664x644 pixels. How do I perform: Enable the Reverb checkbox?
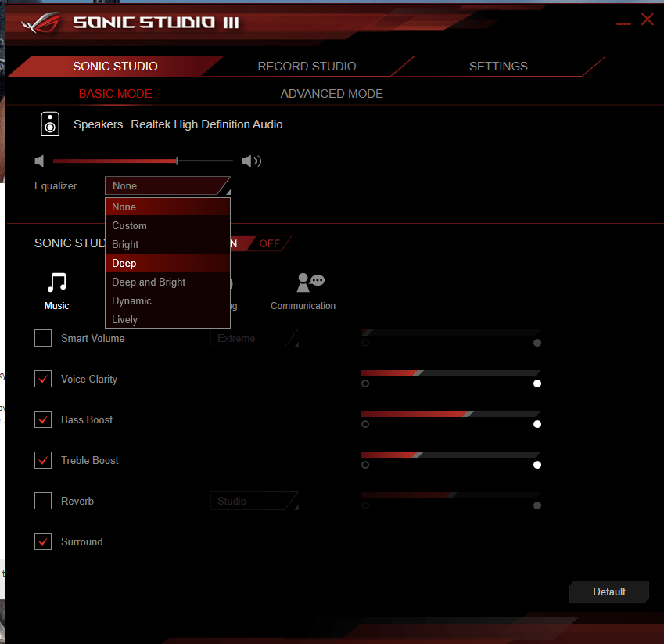[x=43, y=501]
